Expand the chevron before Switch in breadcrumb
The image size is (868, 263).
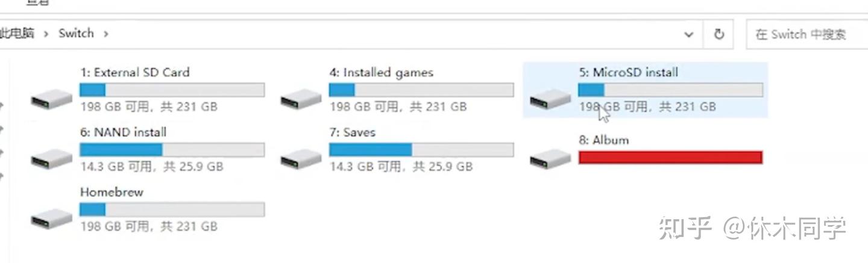[x=46, y=34]
